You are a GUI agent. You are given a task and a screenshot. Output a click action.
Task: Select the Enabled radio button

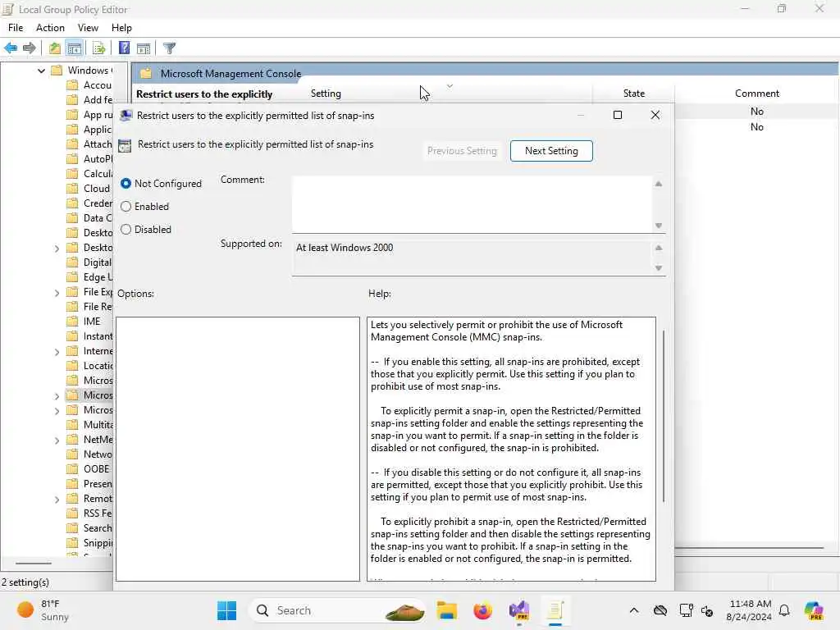(x=126, y=207)
